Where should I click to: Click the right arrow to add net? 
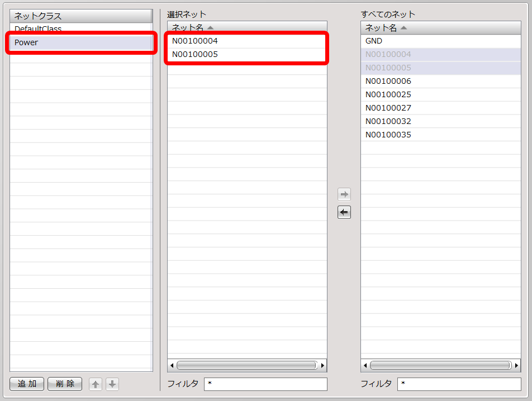pyautogui.click(x=344, y=194)
